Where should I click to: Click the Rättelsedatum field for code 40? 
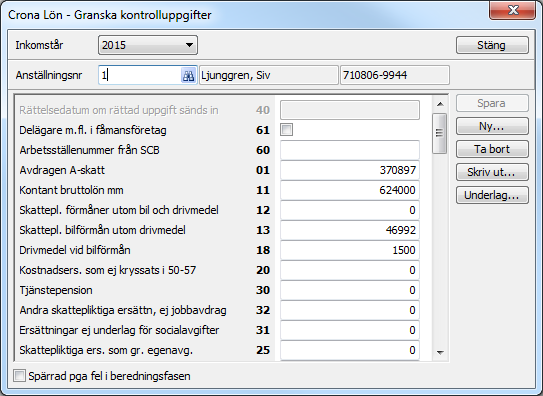350,110
